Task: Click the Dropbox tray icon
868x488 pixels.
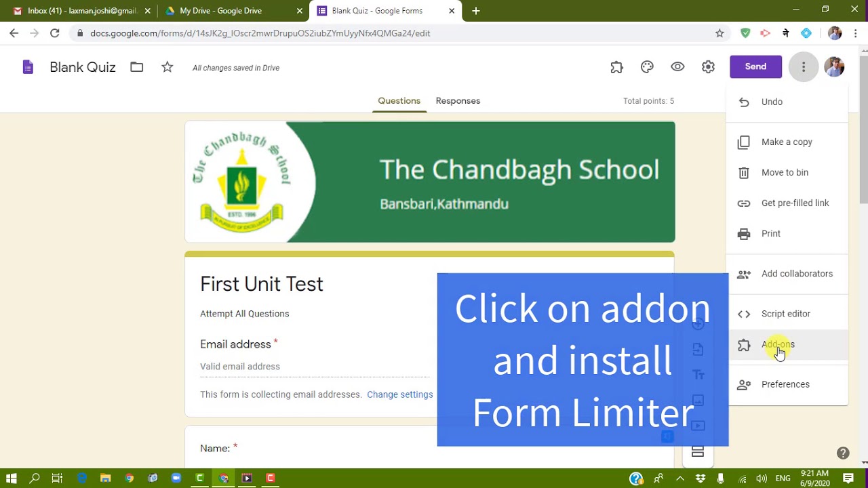Action: click(x=701, y=479)
